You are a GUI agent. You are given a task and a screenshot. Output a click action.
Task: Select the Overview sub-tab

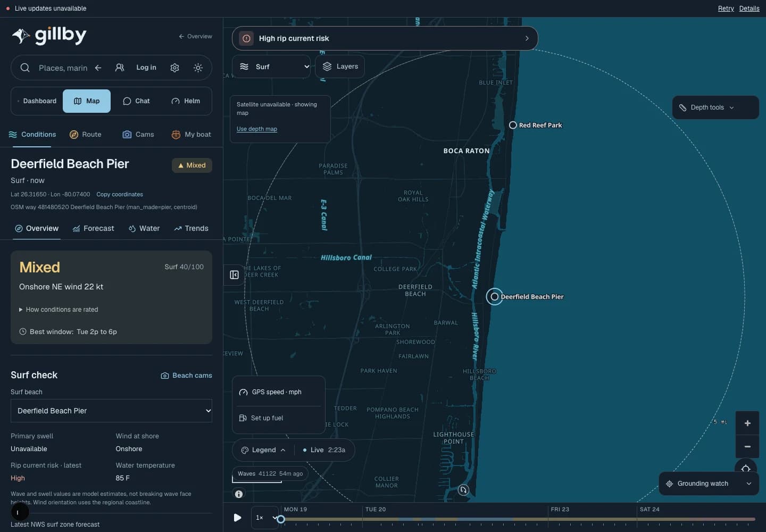(x=36, y=229)
